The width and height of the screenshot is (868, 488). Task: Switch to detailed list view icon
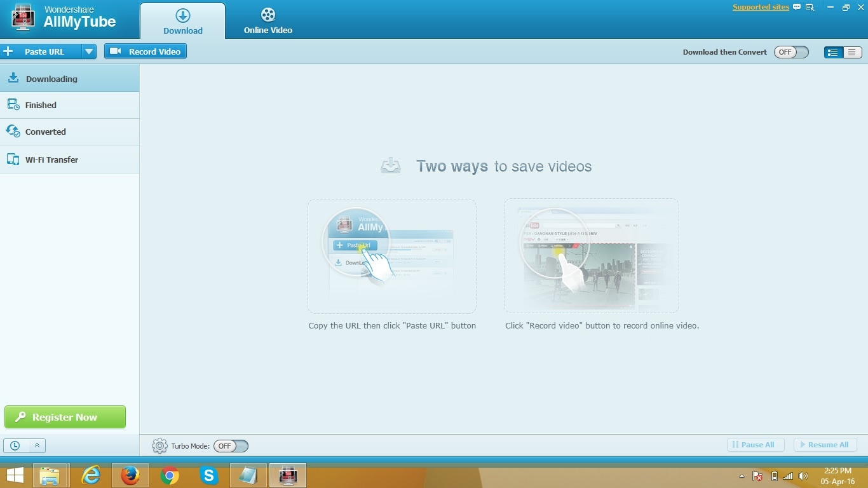(x=833, y=52)
